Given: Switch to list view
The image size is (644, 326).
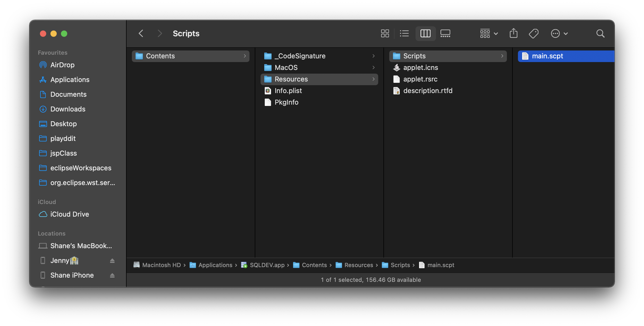Looking at the screenshot, I should point(404,33).
